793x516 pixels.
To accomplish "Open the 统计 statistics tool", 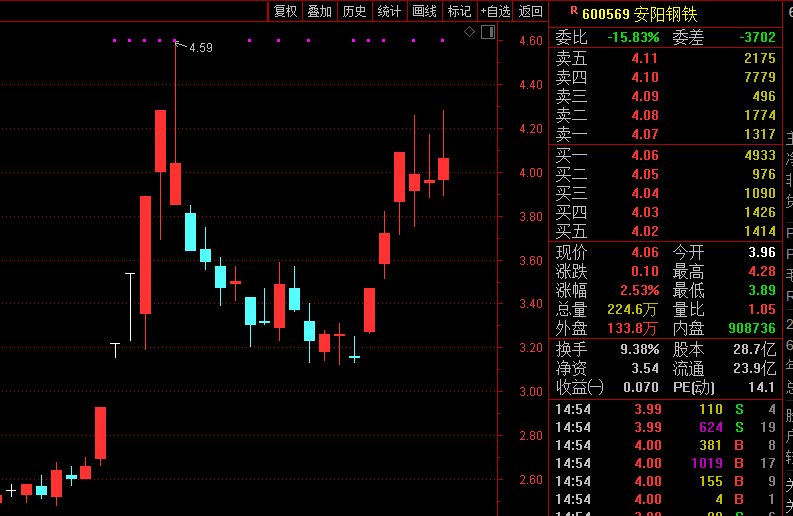I will 389,11.
